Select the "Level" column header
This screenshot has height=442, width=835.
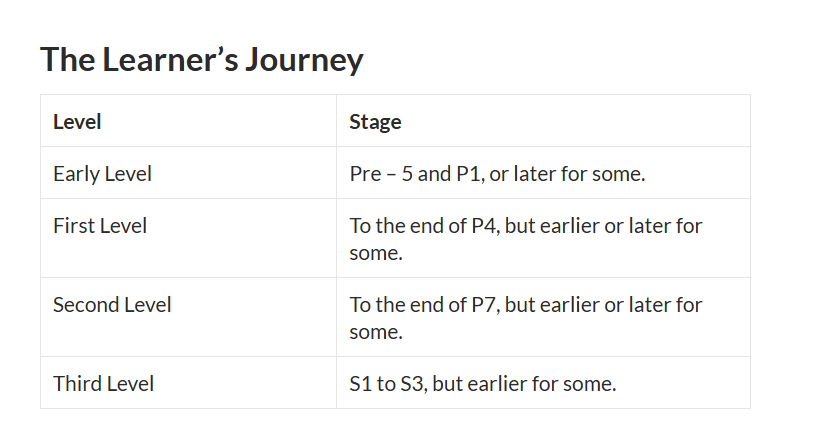pos(77,122)
